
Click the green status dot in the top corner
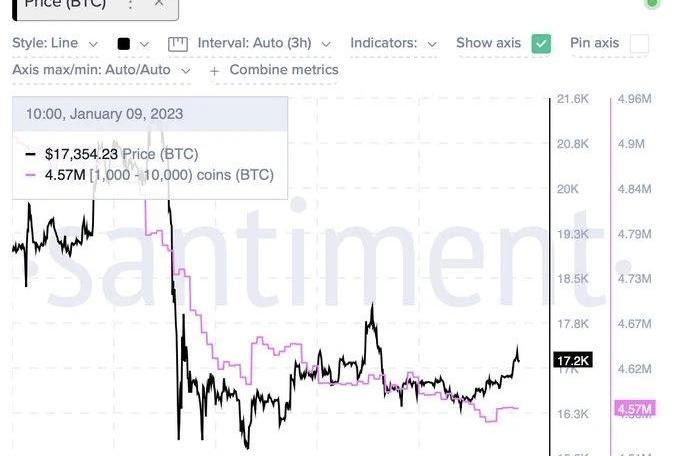click(x=652, y=3)
